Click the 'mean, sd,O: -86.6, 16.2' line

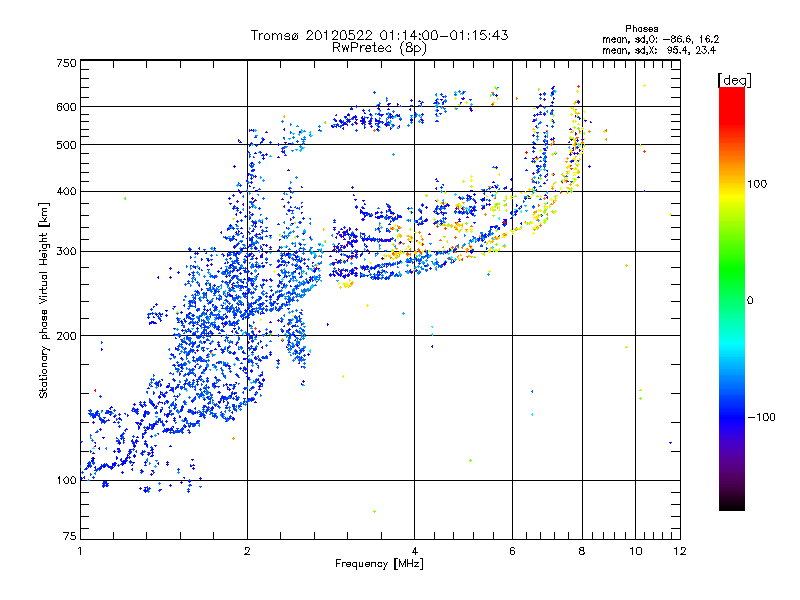click(x=660, y=39)
